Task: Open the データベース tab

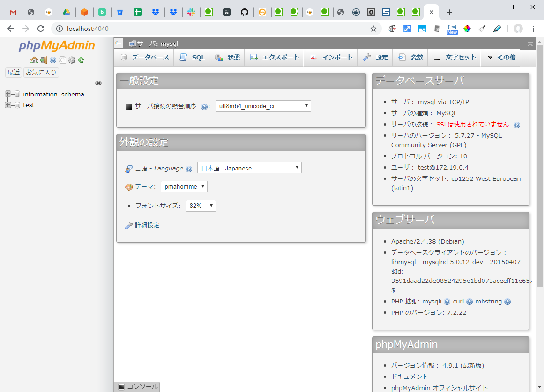Action: 145,57
